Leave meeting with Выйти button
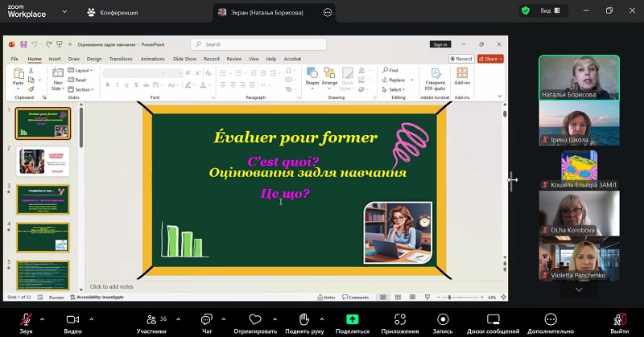 pyautogui.click(x=619, y=319)
